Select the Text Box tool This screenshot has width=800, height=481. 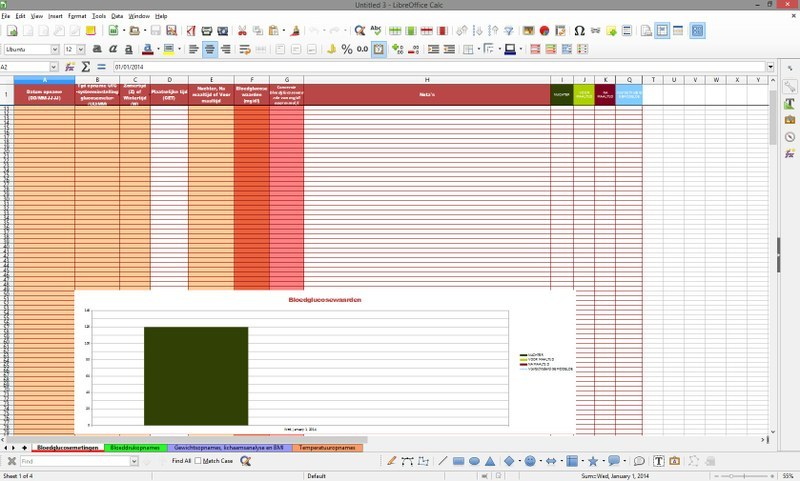(x=659, y=461)
